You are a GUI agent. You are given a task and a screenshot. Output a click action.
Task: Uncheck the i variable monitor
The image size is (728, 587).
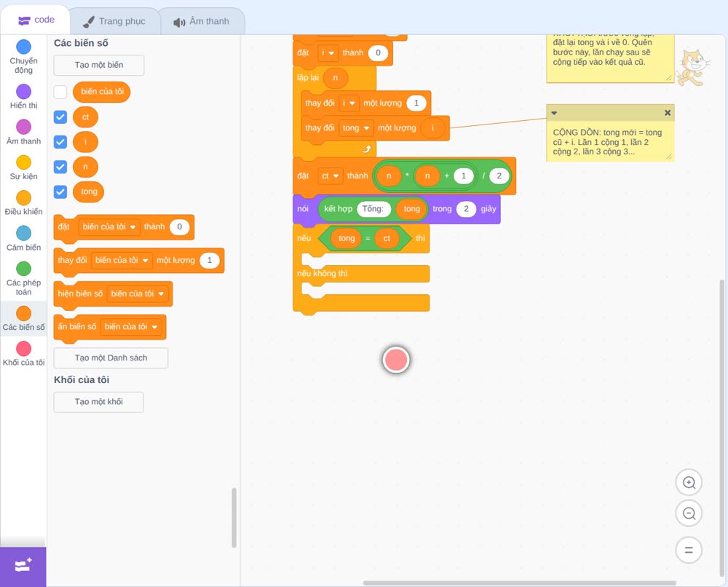(x=60, y=142)
